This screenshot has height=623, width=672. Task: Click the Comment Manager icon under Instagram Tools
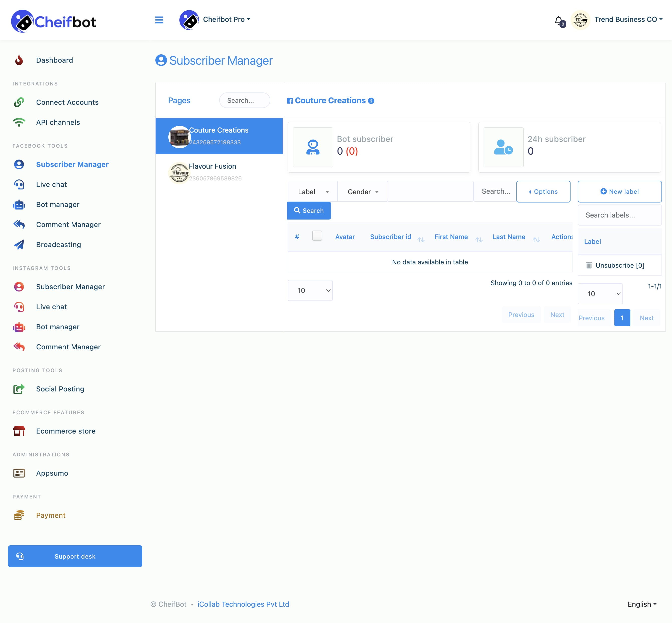(19, 347)
